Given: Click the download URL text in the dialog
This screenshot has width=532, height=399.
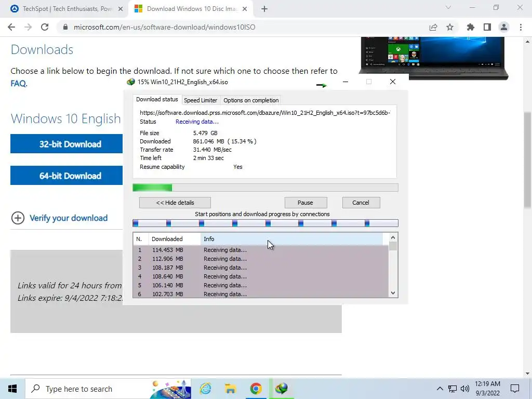Looking at the screenshot, I should [x=265, y=113].
